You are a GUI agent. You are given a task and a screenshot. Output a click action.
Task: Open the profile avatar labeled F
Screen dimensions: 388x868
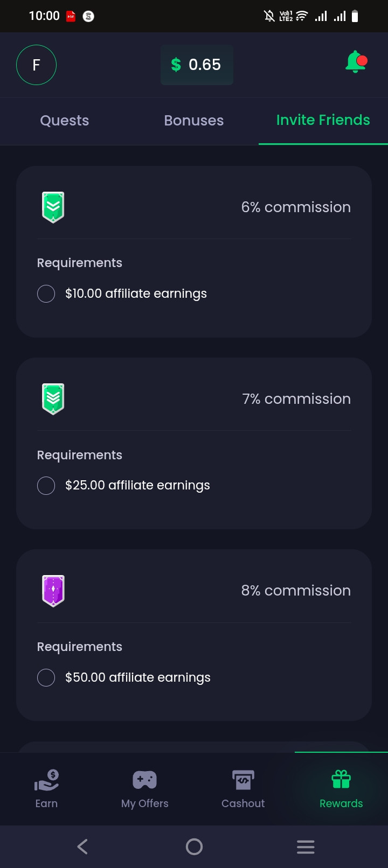36,65
